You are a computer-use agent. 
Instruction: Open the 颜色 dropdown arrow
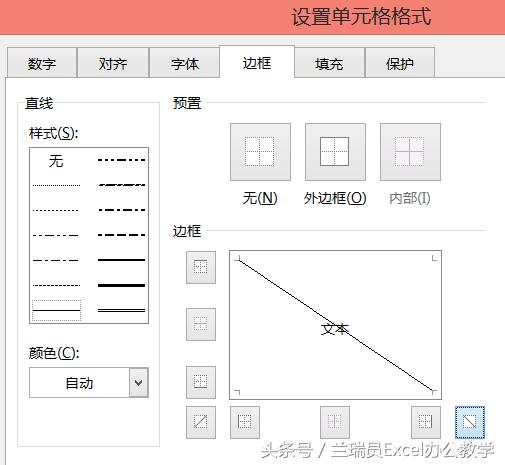[x=139, y=382]
